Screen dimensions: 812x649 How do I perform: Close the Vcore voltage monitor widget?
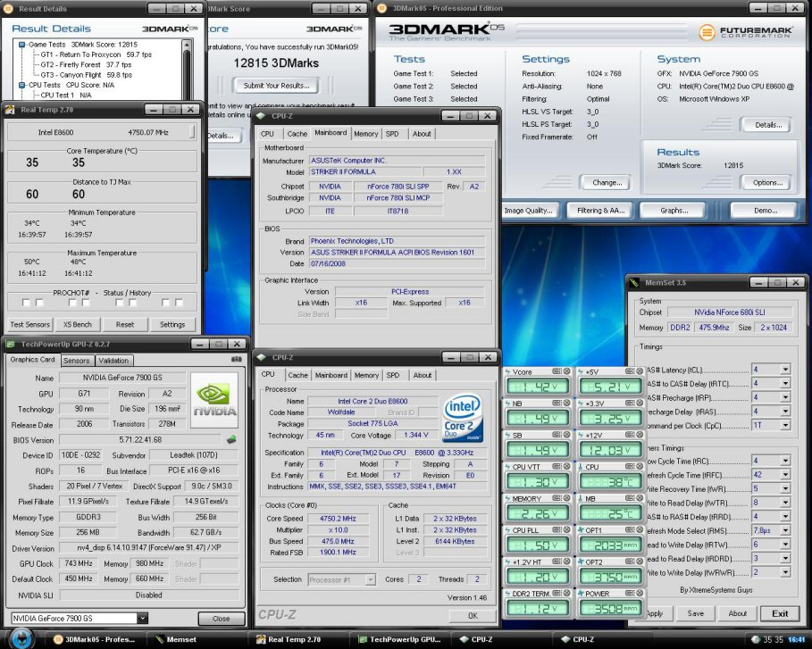pos(566,371)
